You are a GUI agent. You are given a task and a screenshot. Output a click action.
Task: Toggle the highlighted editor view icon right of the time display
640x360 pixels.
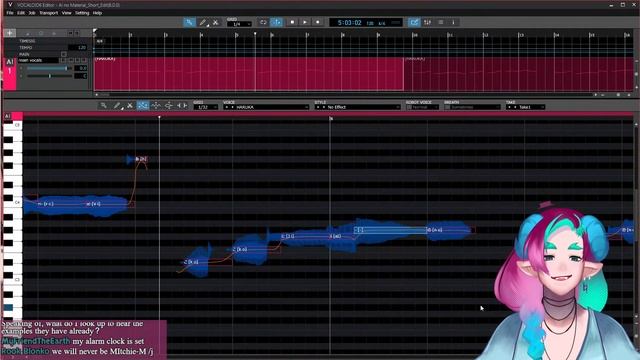(414, 22)
